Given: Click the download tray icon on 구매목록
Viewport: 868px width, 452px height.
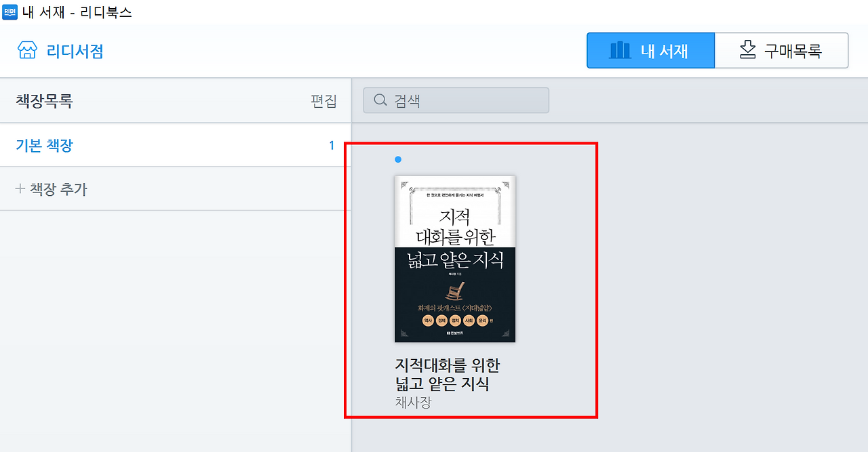Looking at the screenshot, I should [747, 50].
